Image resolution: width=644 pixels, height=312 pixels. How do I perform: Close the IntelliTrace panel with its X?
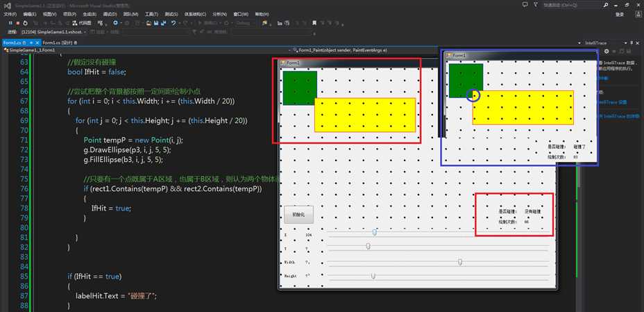(x=638, y=43)
